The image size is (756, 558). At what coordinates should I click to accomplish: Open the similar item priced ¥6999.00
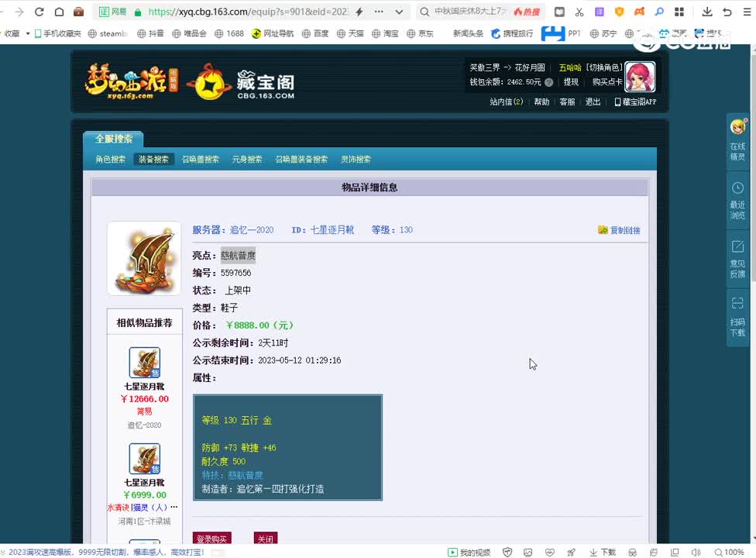coord(144,458)
